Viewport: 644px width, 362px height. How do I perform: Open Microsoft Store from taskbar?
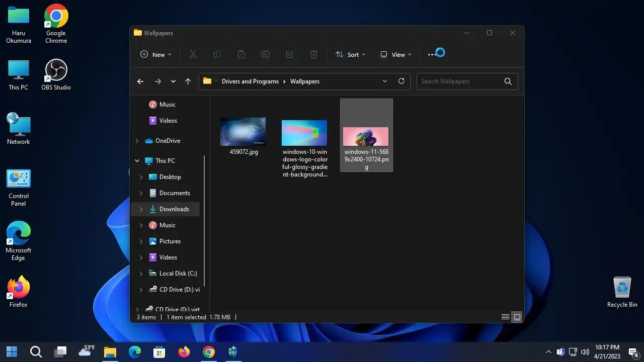tap(159, 351)
